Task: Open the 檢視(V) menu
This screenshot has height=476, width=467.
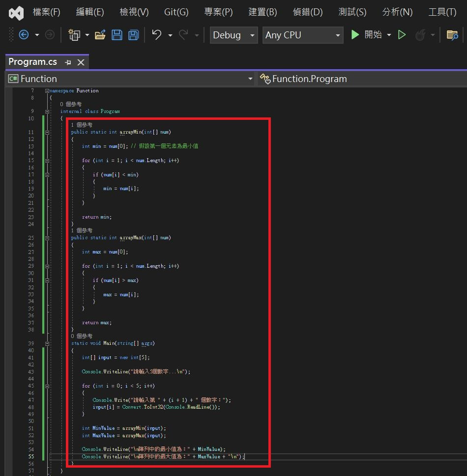Action: pos(134,12)
